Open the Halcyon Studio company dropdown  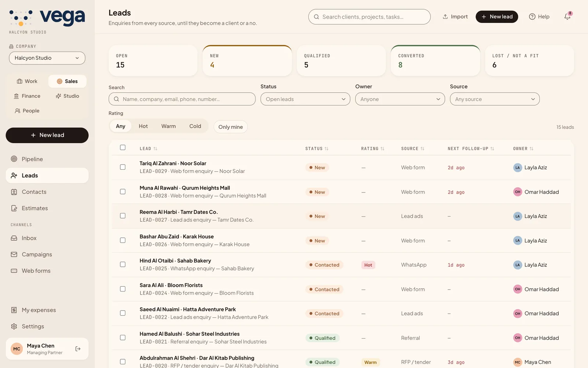(x=47, y=58)
